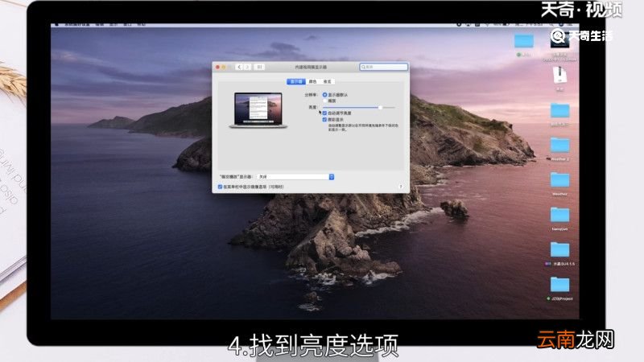Select the 显示器 tab
The image size is (644, 362).
296,81
